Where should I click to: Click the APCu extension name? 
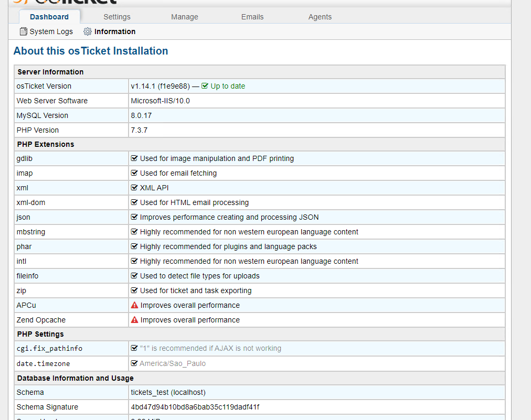(x=26, y=305)
